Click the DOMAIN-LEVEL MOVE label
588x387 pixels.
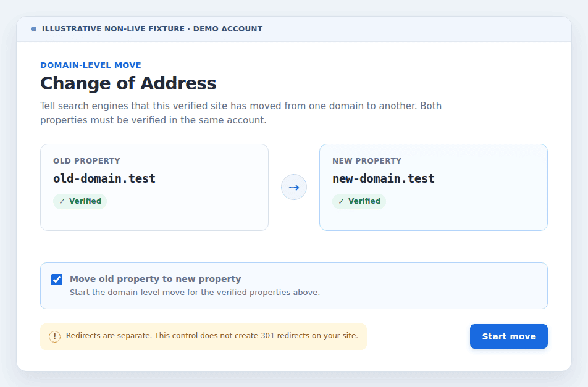(91, 65)
